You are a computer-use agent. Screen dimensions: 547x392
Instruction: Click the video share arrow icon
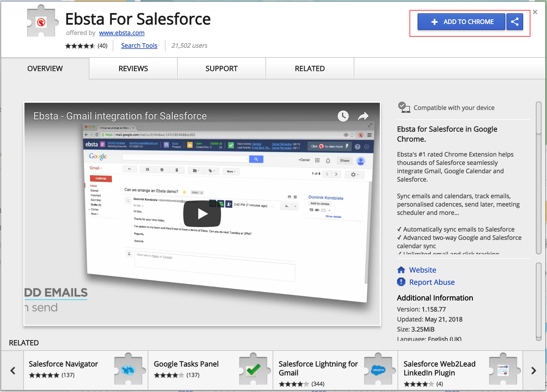click(x=363, y=116)
